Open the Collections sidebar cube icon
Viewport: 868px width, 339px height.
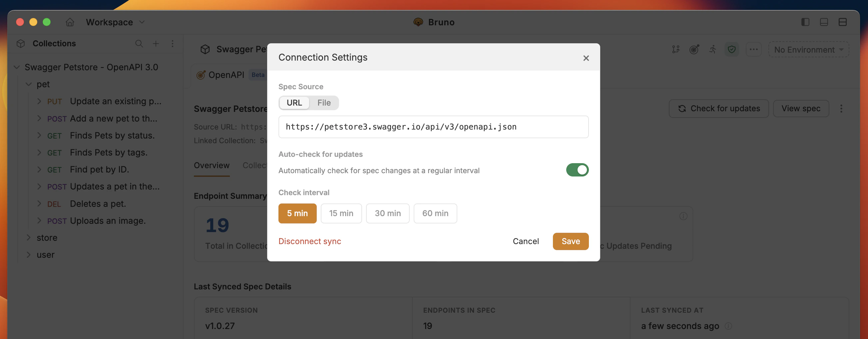click(x=20, y=44)
